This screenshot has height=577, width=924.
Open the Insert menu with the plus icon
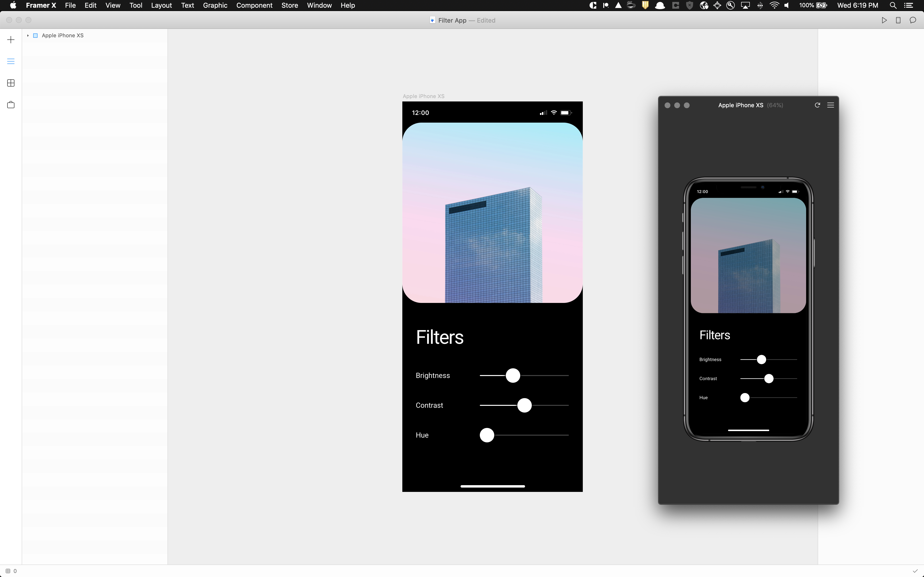pyautogui.click(x=11, y=39)
